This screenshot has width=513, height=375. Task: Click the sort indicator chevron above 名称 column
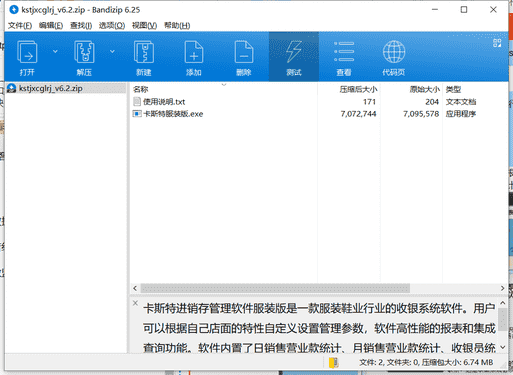click(224, 85)
